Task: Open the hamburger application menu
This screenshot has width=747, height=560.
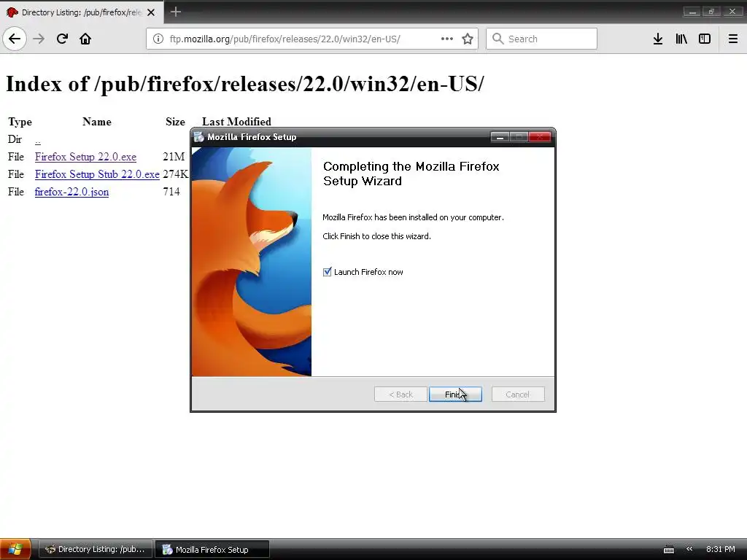Action: pyautogui.click(x=732, y=39)
